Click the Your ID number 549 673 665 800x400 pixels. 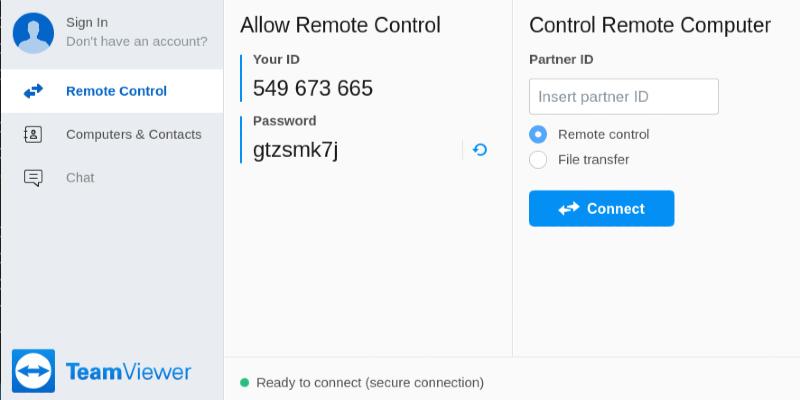pos(313,88)
